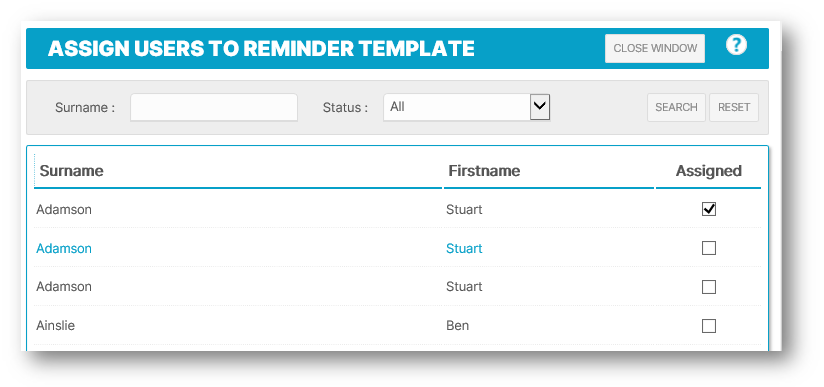Sort by the Surname column header
824x387 pixels.
tap(71, 171)
